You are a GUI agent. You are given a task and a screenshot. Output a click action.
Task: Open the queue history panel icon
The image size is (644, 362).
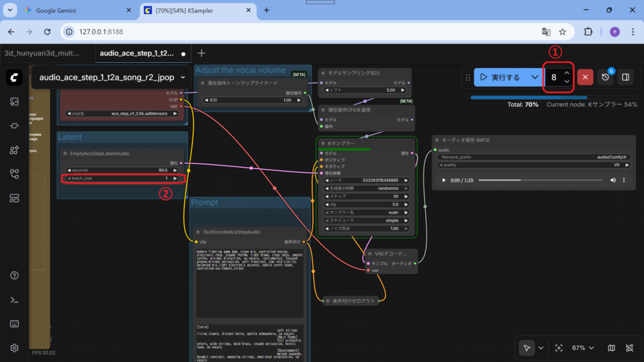pyautogui.click(x=605, y=77)
